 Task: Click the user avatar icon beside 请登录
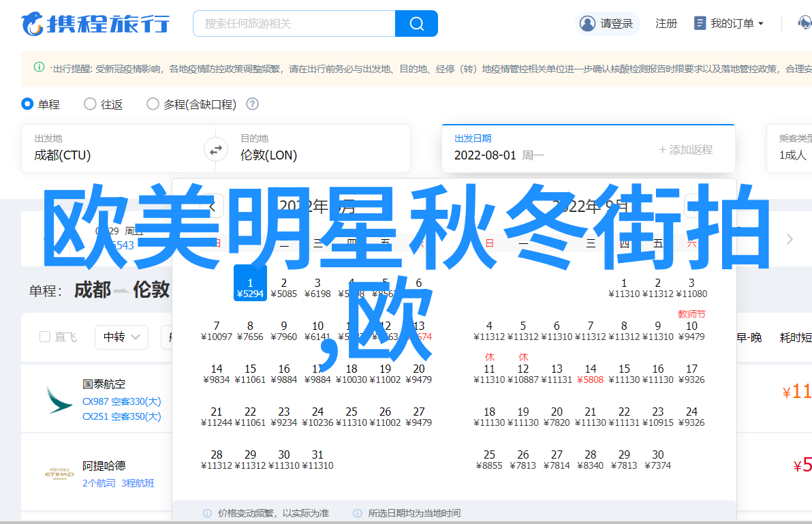587,24
